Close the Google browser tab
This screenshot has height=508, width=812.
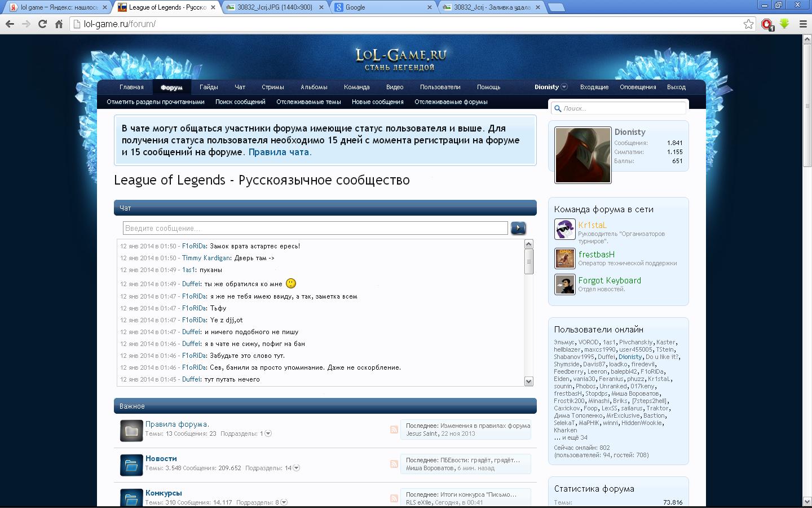(430, 7)
